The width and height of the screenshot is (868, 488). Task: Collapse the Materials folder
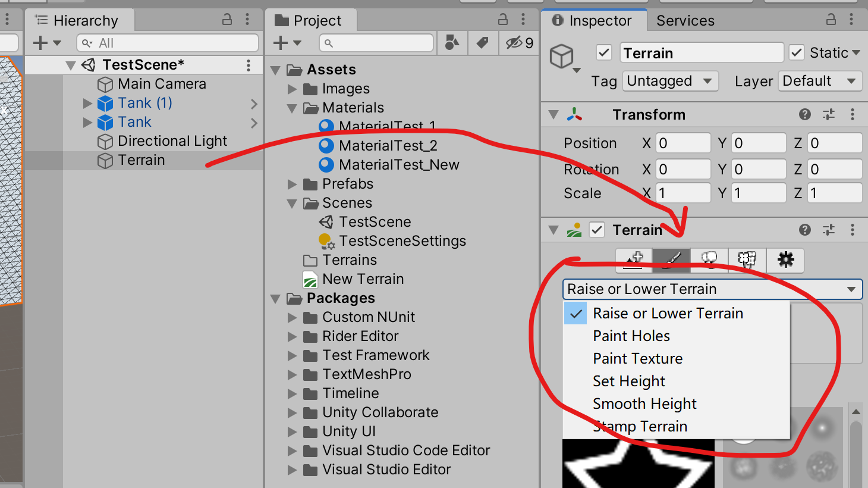[x=292, y=108]
